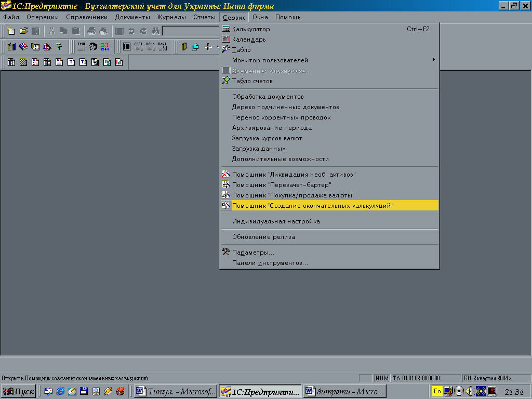Launch Помощник "Ликвидация необ. активов"

[329, 175]
